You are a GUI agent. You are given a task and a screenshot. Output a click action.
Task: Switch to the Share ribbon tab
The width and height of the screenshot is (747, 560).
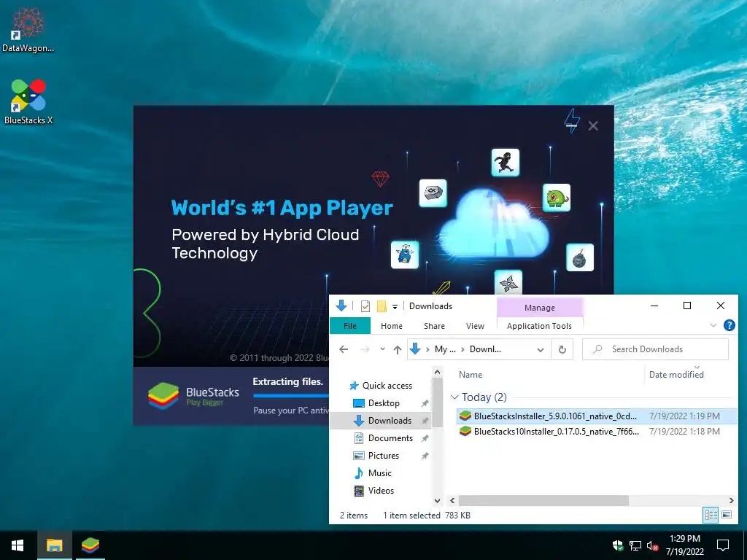click(x=434, y=326)
